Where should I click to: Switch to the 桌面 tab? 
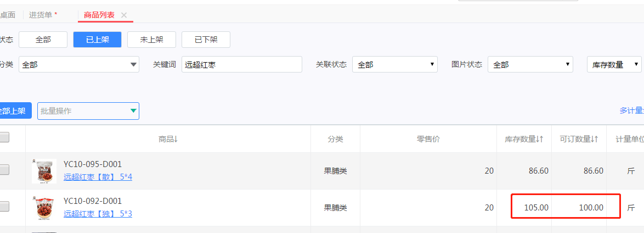(x=7, y=15)
